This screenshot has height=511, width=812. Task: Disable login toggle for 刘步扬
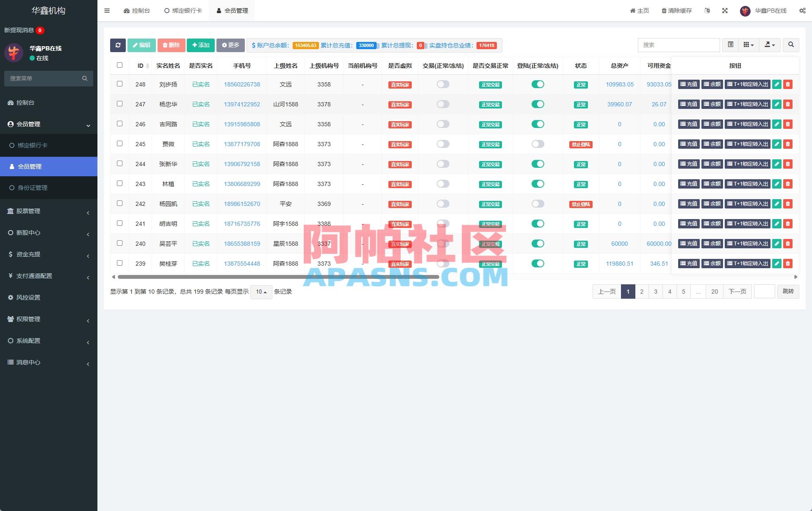[538, 84]
